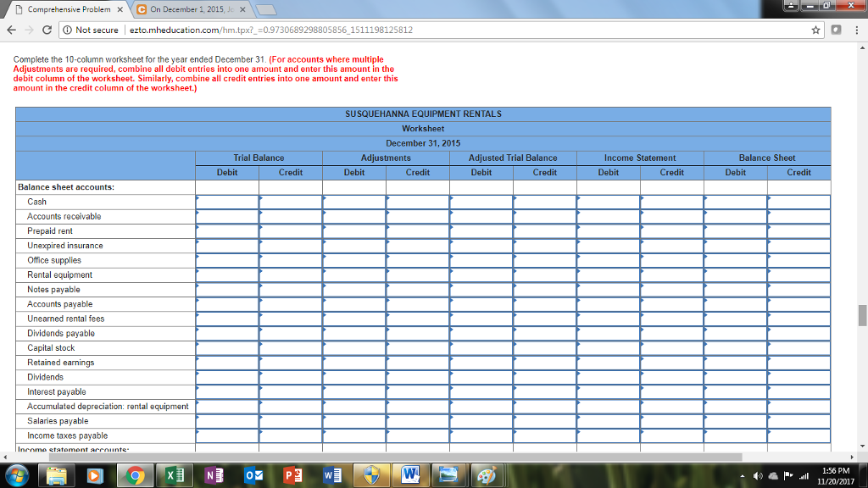Click the Cash Trial Balance Debit cell
Image resolution: width=868 pixels, height=488 pixels.
227,202
